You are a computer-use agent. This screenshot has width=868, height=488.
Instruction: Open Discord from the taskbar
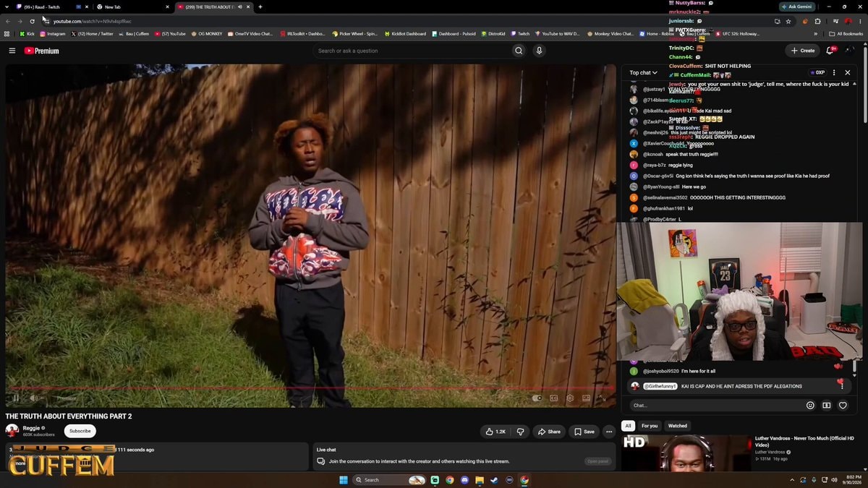pos(465,479)
